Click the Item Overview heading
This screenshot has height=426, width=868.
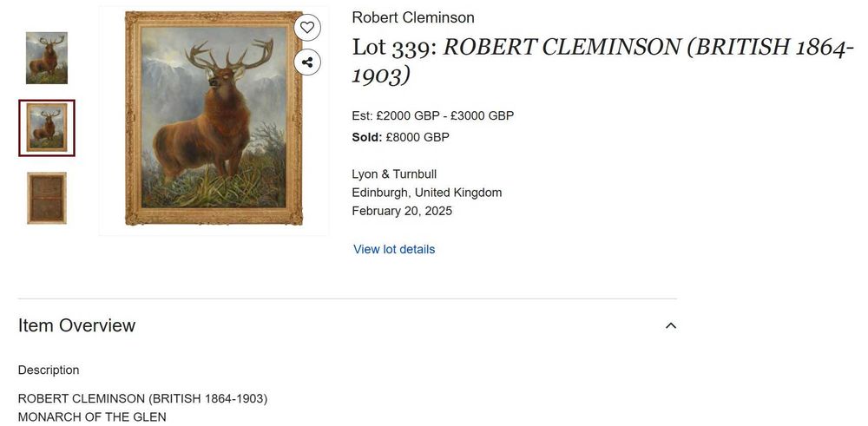click(77, 325)
